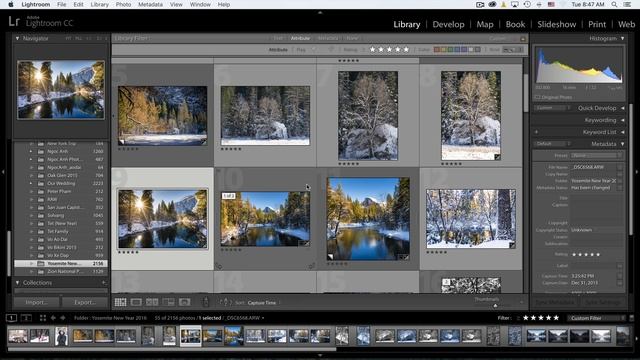Switch to the Develop module
640x360 pixels.
tap(448, 24)
